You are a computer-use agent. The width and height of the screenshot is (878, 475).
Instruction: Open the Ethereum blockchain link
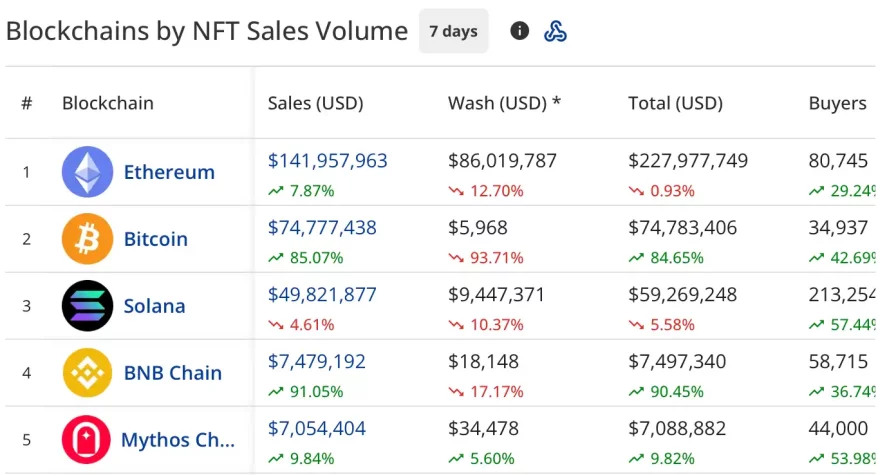coord(169,172)
